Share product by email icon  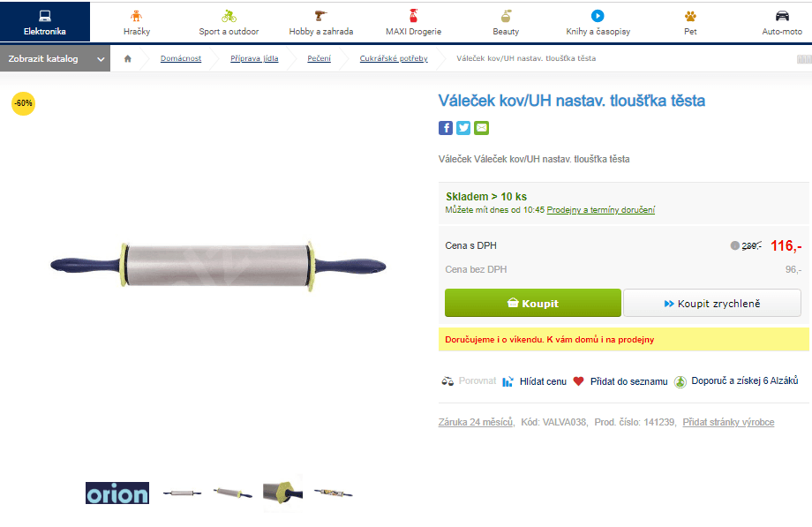(482, 127)
